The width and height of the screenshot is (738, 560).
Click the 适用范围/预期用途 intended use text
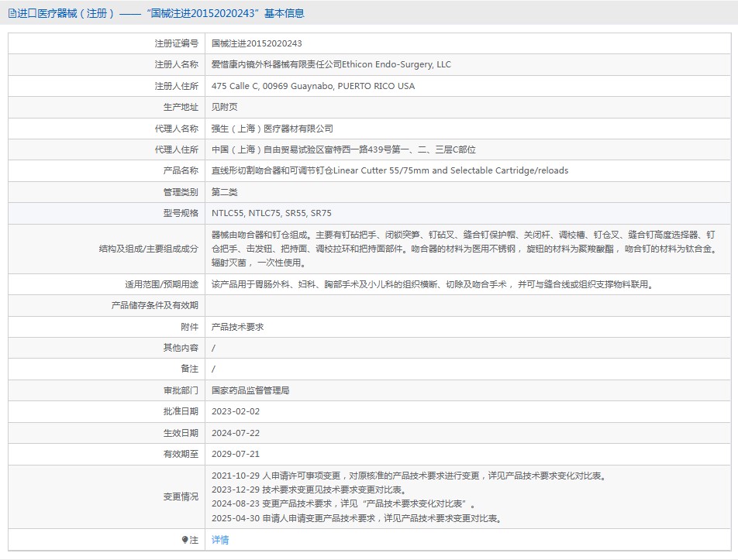pyautogui.click(x=432, y=284)
